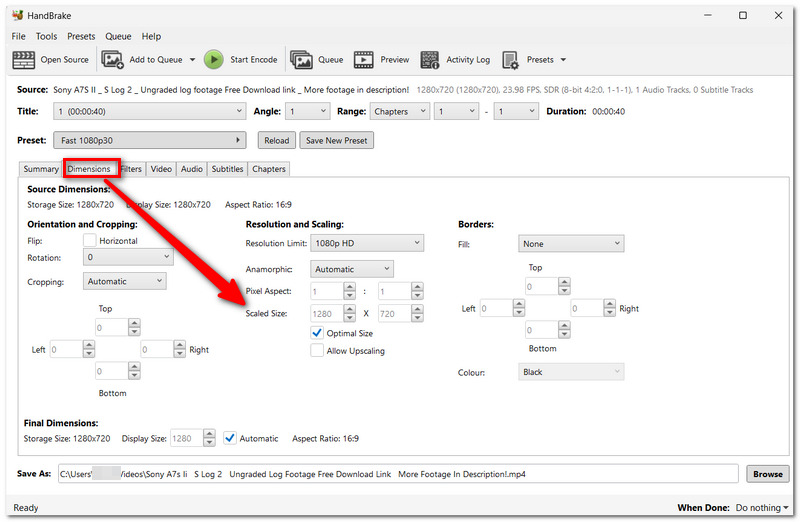The width and height of the screenshot is (800, 522).
Task: Open Preview using the film frame icon
Action: (364, 60)
